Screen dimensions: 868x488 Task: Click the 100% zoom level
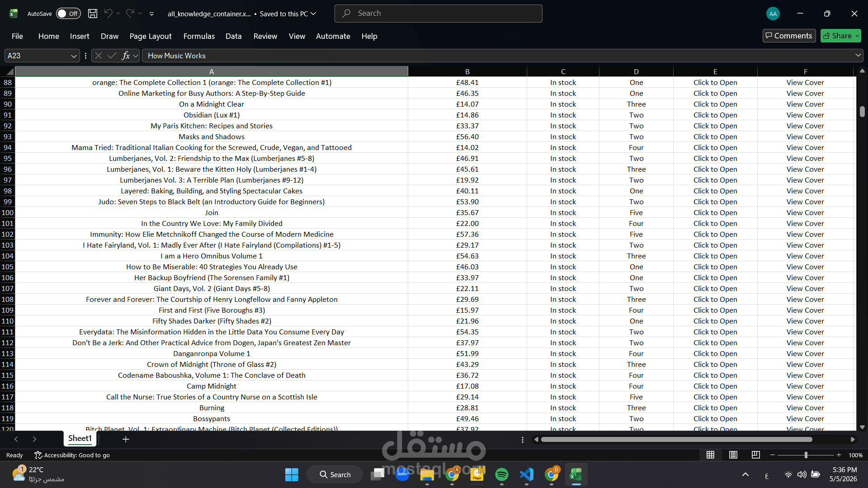855,455
